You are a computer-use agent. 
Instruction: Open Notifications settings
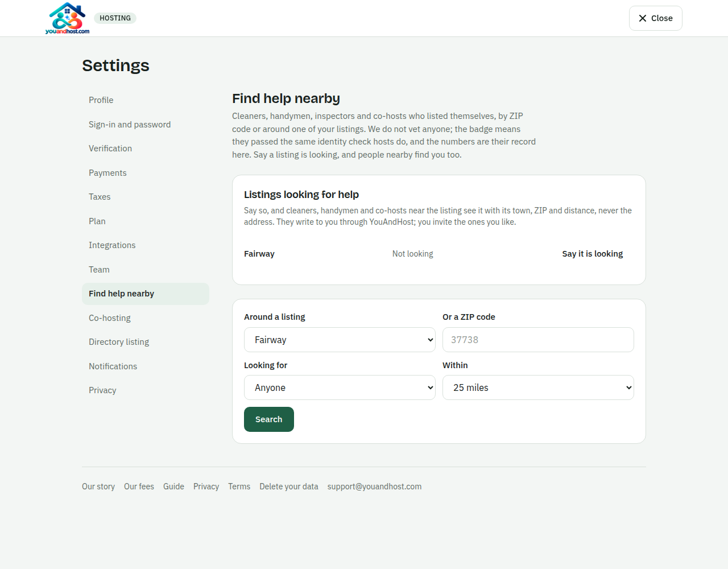click(146, 366)
